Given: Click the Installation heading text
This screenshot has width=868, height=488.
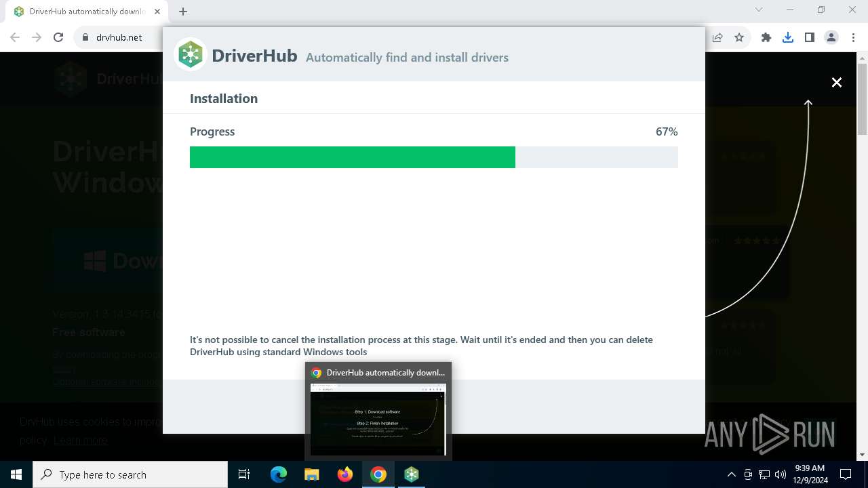Looking at the screenshot, I should point(224,98).
